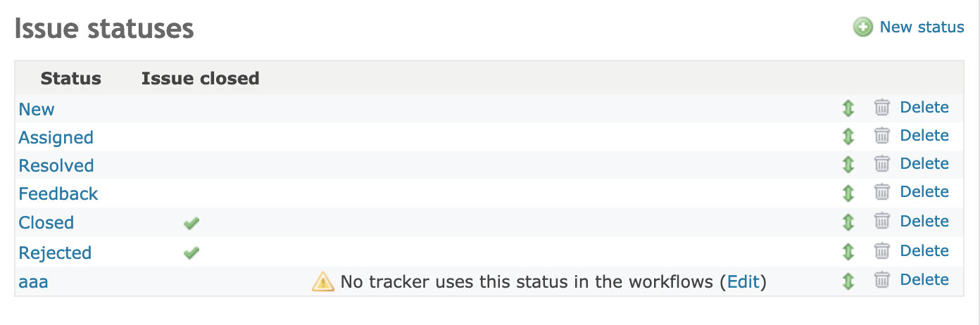Open the Assigned status

[x=56, y=138]
